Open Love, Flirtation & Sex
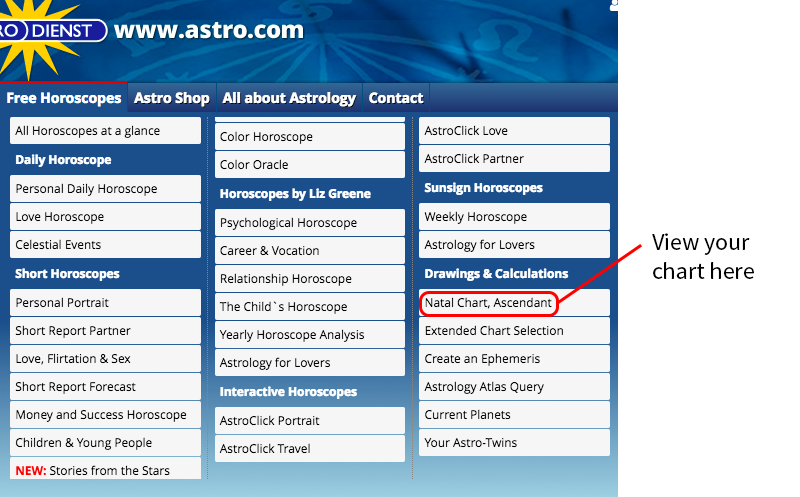This screenshot has height=497, width=800. (105, 359)
